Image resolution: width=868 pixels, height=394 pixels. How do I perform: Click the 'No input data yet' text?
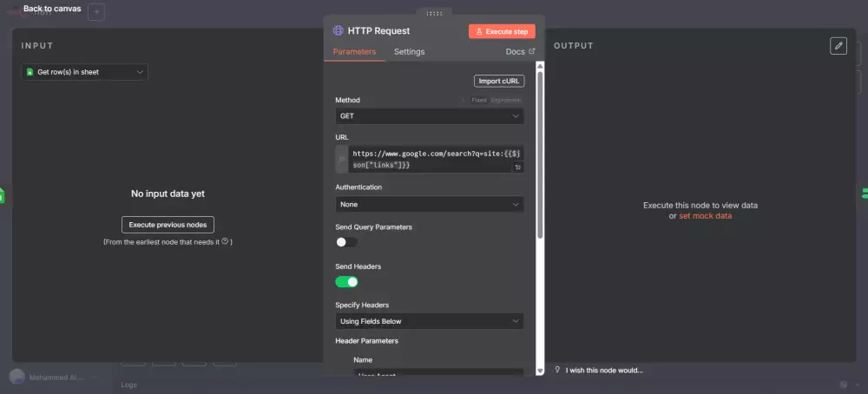coord(168,194)
